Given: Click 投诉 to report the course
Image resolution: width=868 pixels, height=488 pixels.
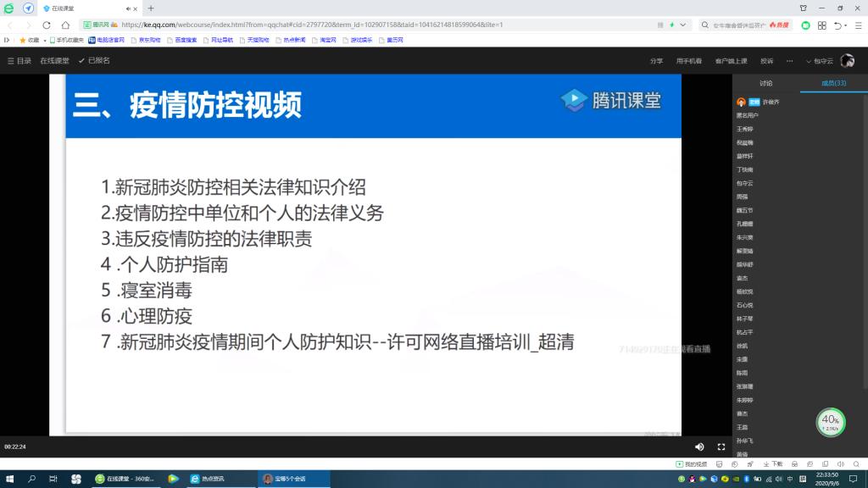Looking at the screenshot, I should coord(766,61).
